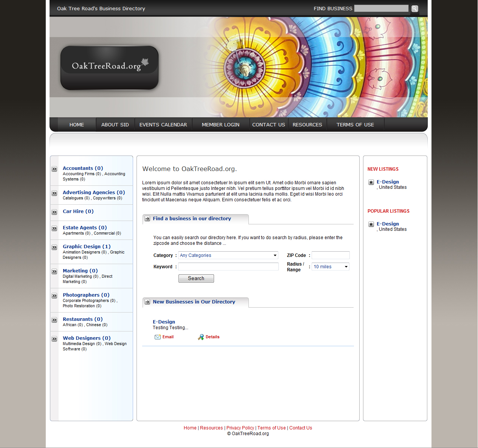478x448 pixels.
Task: Focus the Keyword text field
Action: tap(228, 267)
